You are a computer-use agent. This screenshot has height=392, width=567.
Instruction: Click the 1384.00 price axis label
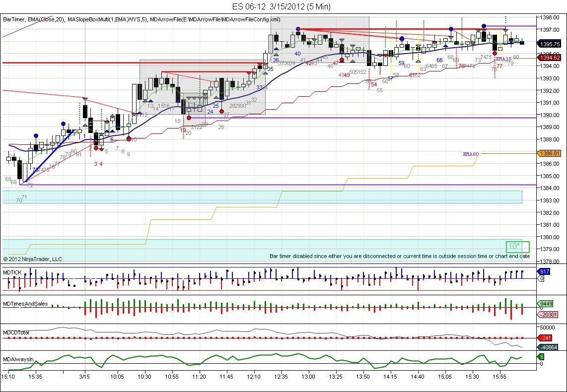(x=550, y=188)
